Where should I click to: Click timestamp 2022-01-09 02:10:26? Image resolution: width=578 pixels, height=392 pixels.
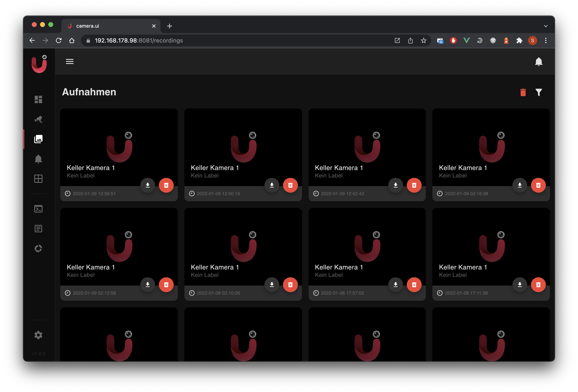(218, 293)
